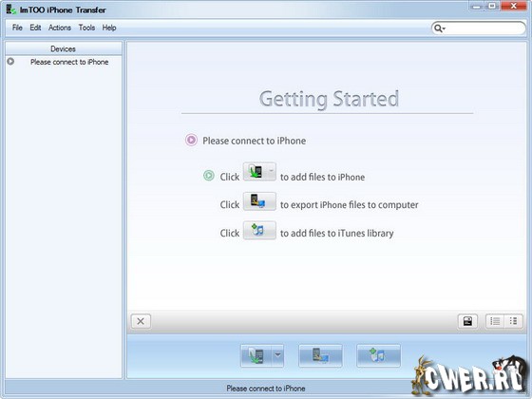Switch to list view mode

pyautogui.click(x=495, y=321)
